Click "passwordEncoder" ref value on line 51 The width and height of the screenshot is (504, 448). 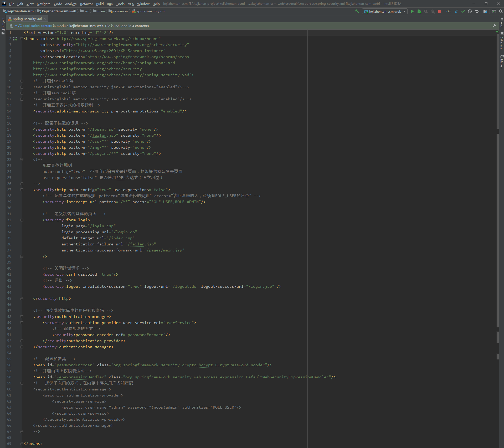(145, 335)
